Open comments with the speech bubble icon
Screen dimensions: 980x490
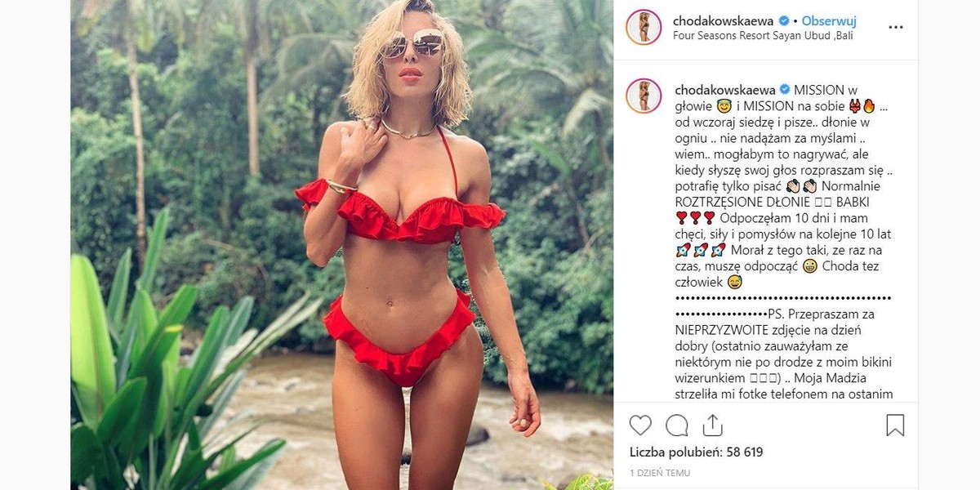click(676, 425)
